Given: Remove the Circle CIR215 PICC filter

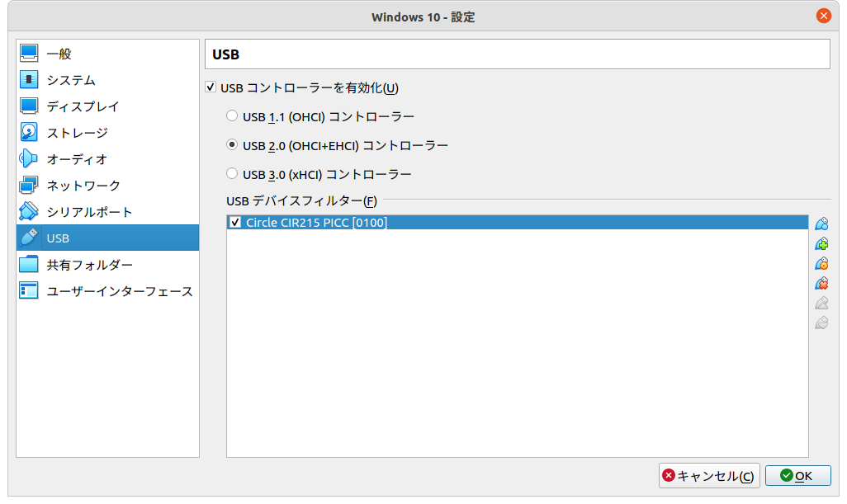Looking at the screenshot, I should (822, 283).
